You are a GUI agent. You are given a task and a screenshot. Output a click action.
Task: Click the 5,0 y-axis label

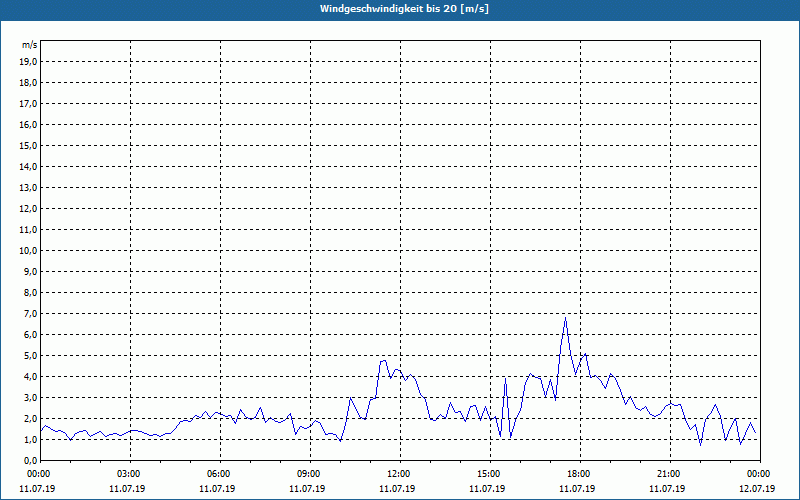[x=30, y=355]
